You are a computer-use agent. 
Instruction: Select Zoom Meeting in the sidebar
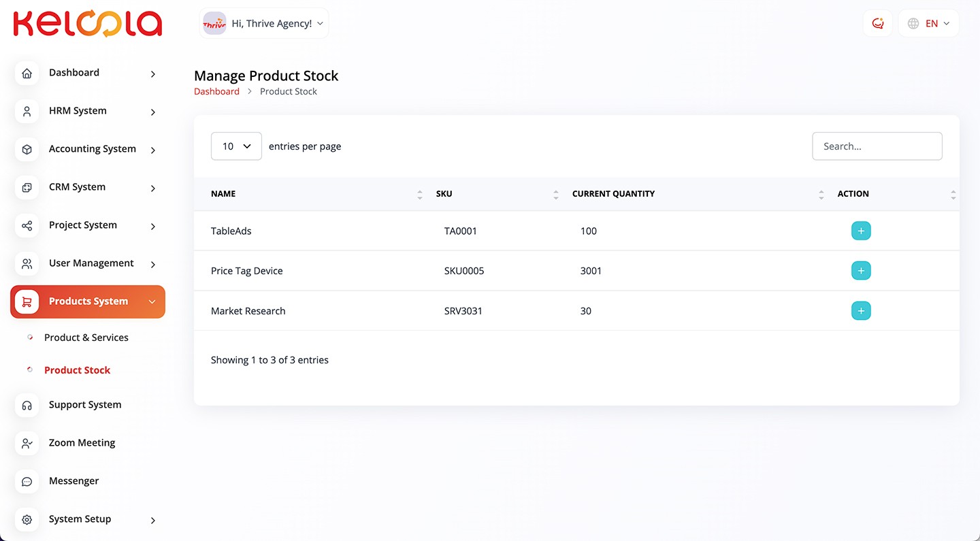[82, 442]
